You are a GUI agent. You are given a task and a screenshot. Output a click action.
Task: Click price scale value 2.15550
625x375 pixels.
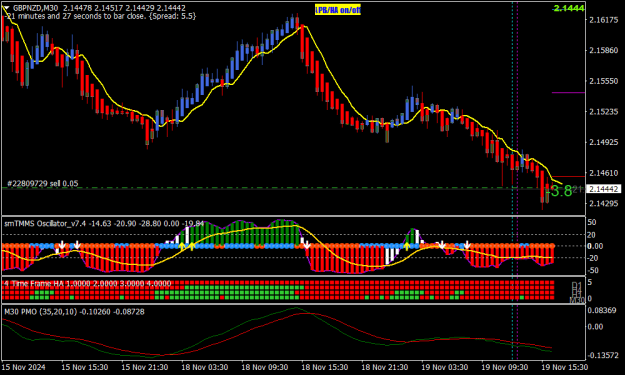point(603,81)
